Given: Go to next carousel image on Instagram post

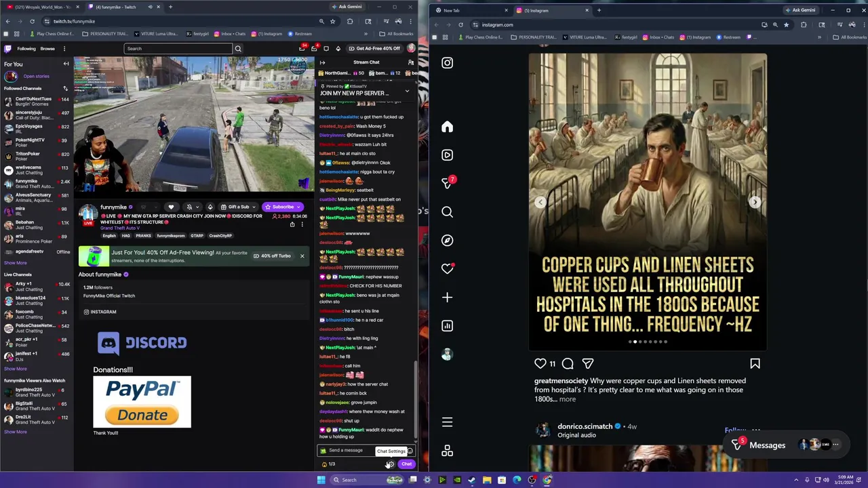Looking at the screenshot, I should 755,202.
